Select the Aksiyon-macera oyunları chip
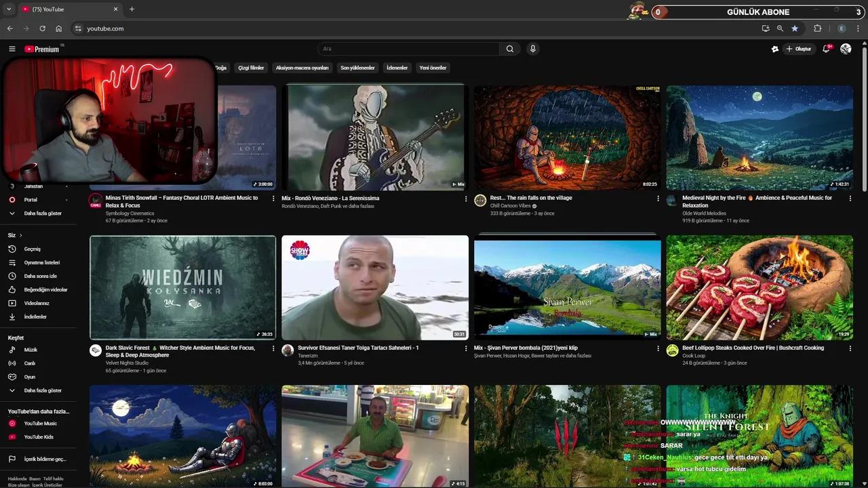 click(302, 68)
